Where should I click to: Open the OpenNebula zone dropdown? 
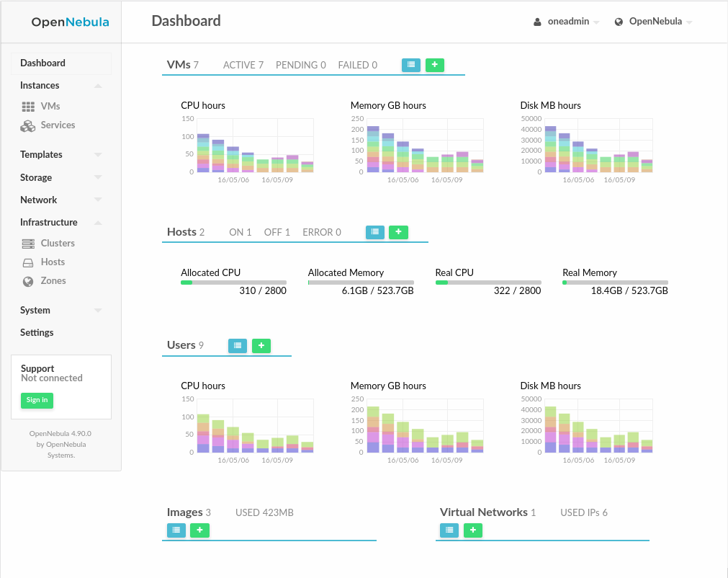(653, 22)
